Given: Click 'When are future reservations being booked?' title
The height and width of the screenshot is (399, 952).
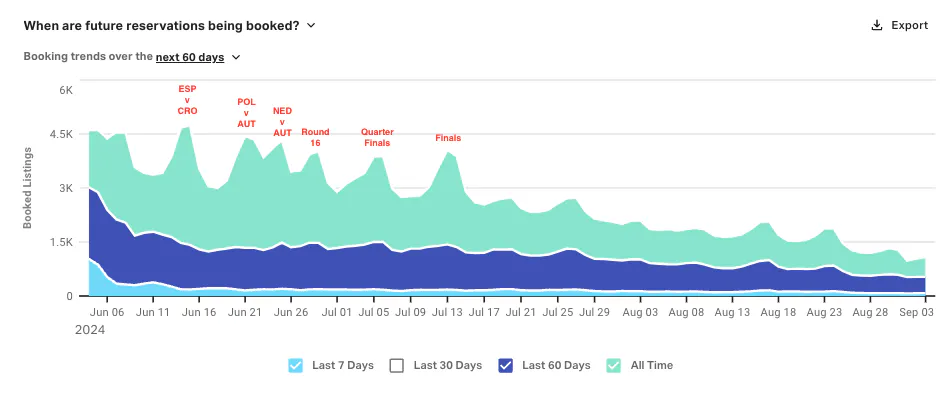Looking at the screenshot, I should tap(162, 26).
